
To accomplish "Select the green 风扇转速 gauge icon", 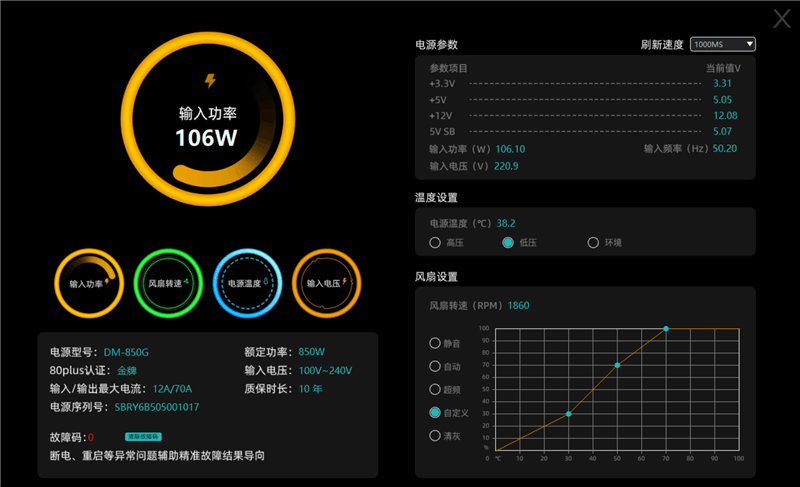I will click(x=168, y=283).
